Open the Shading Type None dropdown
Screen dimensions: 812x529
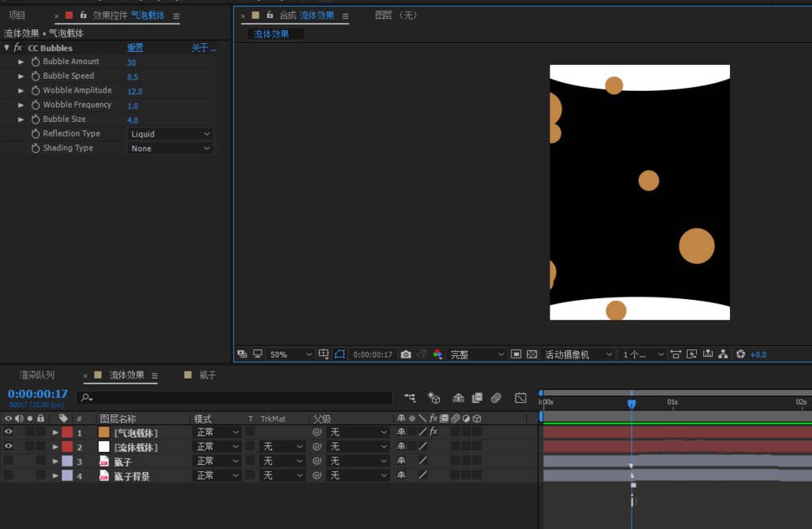point(171,149)
